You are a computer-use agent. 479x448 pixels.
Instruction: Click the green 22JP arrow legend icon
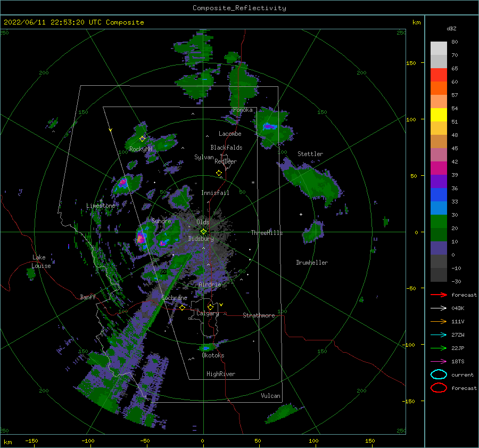click(439, 348)
